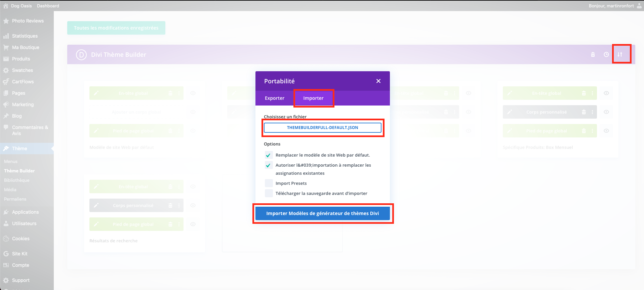Toggle En-tête global eye in Box Mensuel template
The height and width of the screenshot is (290, 644).
(606, 93)
